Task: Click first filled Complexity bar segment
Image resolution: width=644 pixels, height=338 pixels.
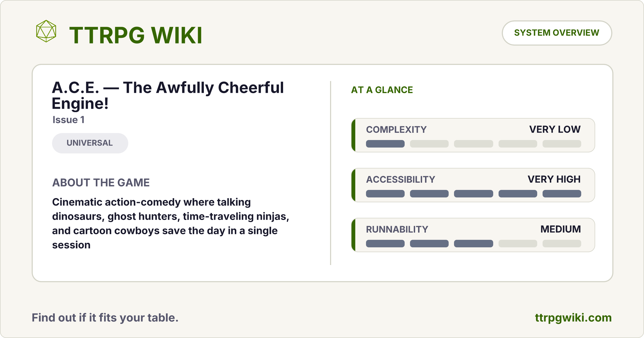Action: [x=385, y=144]
